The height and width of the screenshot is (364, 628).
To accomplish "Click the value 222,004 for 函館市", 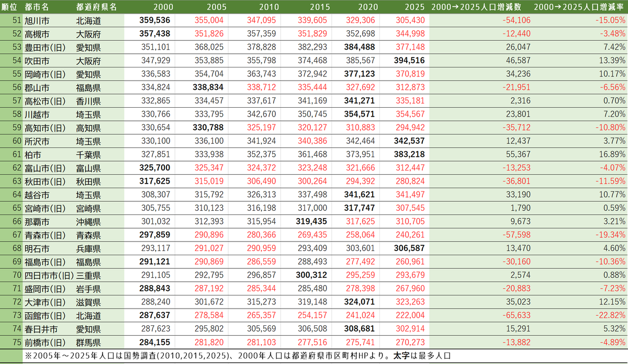I will coord(410,315).
